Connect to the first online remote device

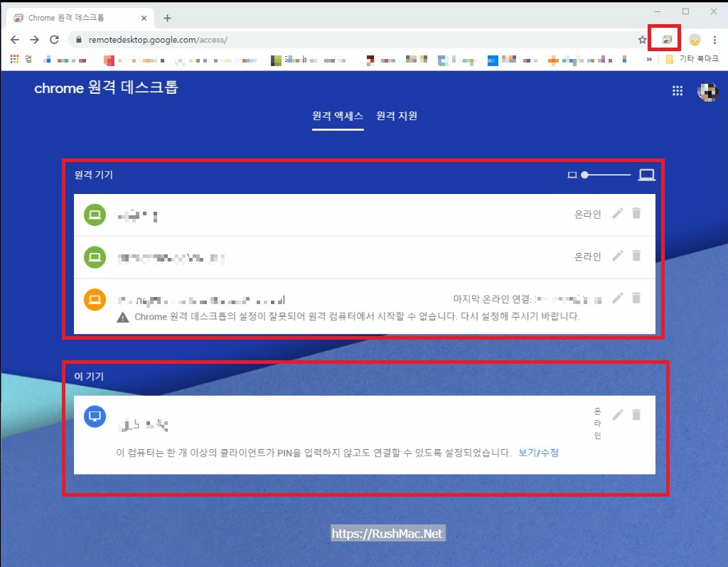tap(365, 215)
